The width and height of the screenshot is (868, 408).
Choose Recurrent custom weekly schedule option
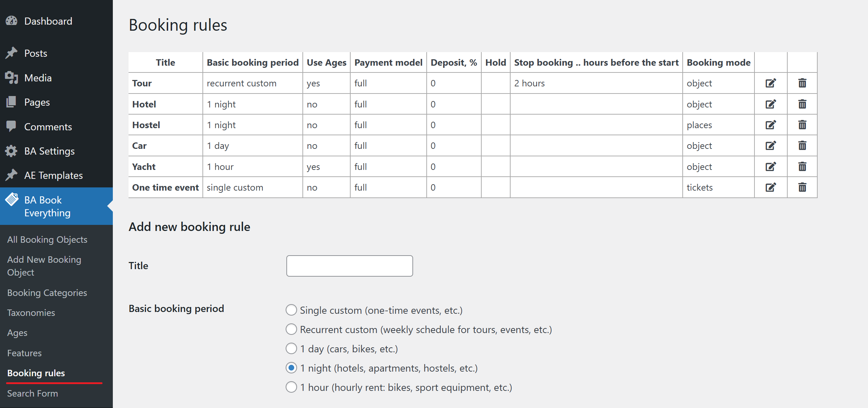(x=291, y=329)
